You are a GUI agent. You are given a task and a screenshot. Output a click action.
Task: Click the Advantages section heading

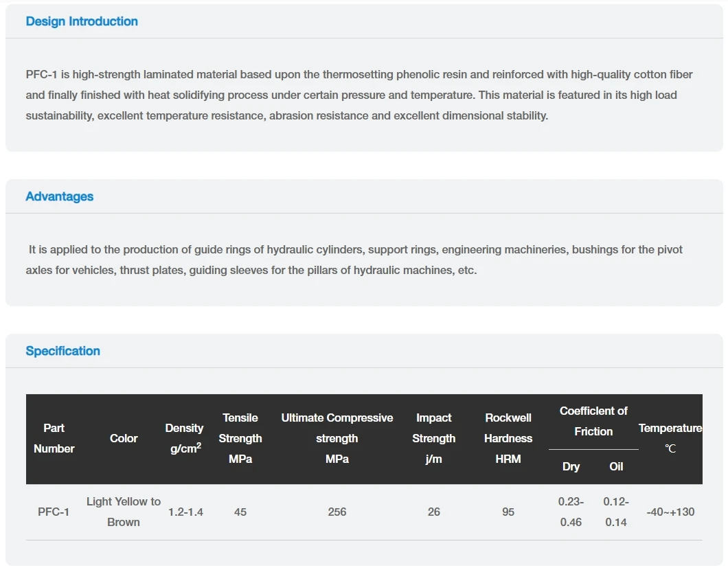(60, 196)
